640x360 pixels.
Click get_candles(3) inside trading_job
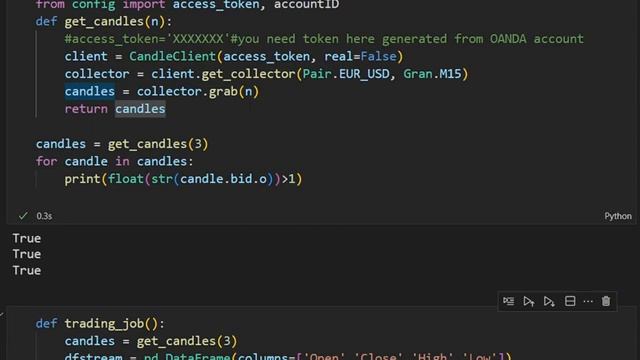187,341
